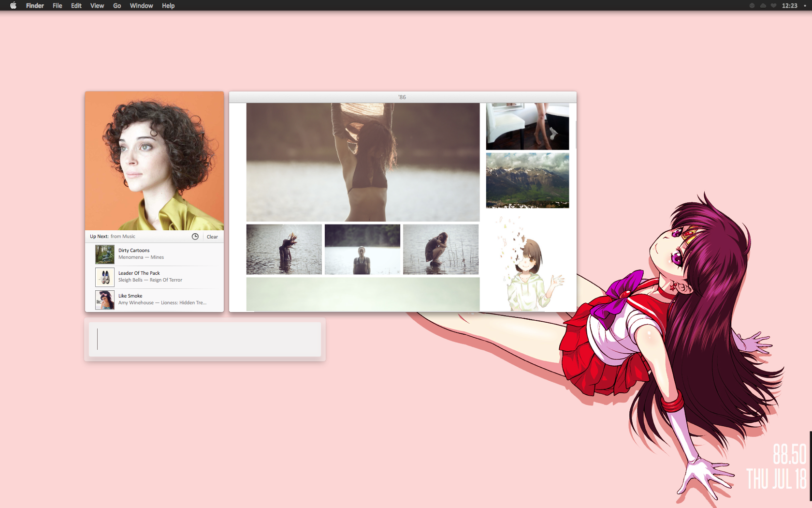
Task: Click 'Sleigh Bells — Reign Of Terror' line
Action: tap(150, 280)
